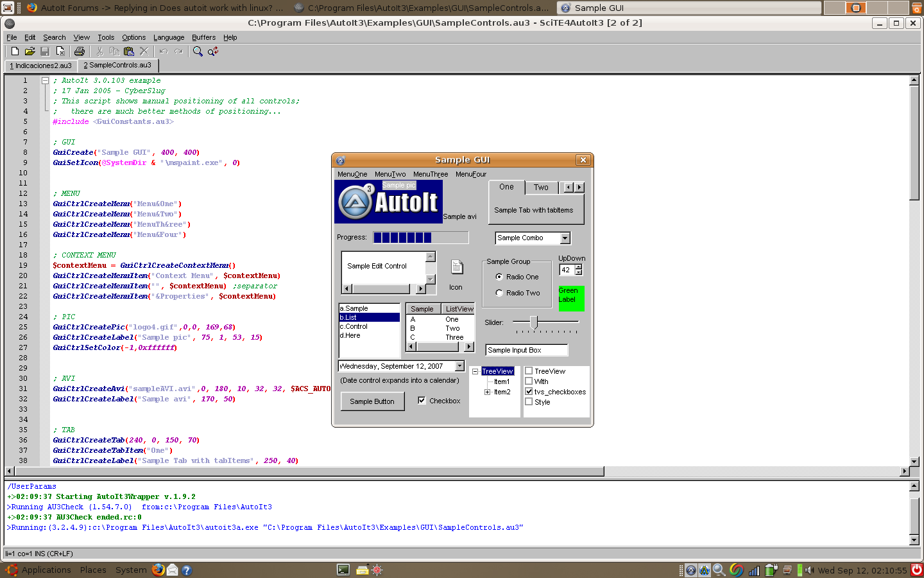The height and width of the screenshot is (578, 924).
Task: Click the Open file folder icon
Action: tap(30, 51)
